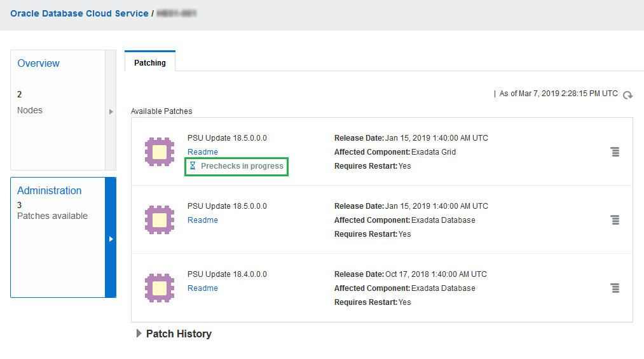Image resolution: width=644 pixels, height=359 pixels.
Task: Select the Patching tab
Action: point(150,62)
